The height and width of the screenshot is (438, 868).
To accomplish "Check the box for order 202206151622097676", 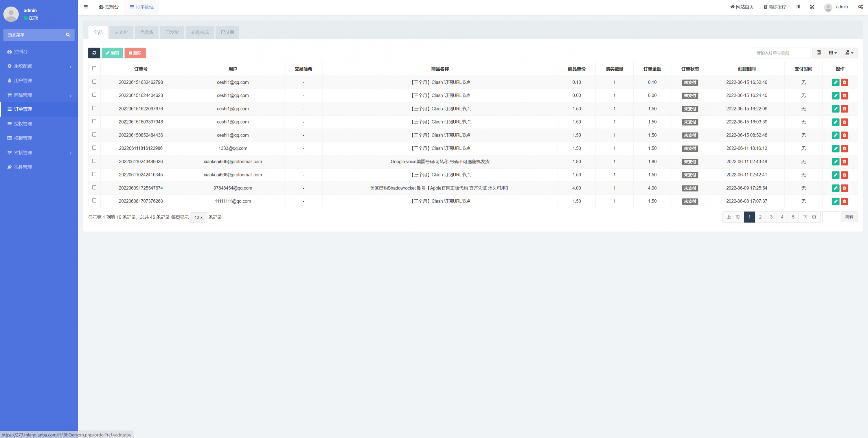I will (x=94, y=108).
